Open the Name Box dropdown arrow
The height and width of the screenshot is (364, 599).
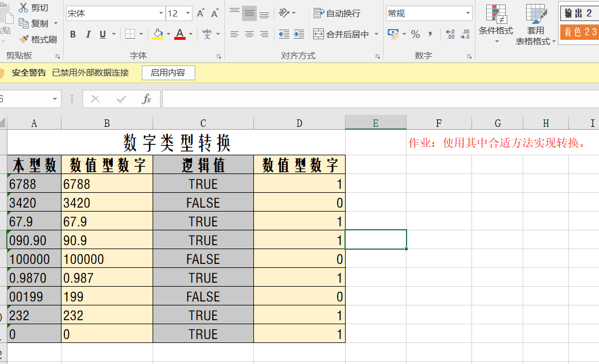pyautogui.click(x=55, y=99)
